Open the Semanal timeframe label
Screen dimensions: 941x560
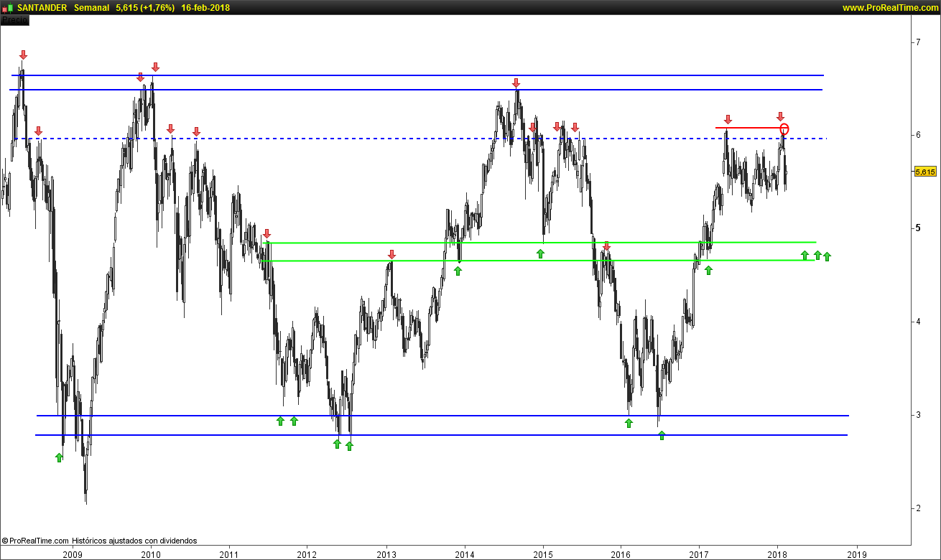pos(91,7)
